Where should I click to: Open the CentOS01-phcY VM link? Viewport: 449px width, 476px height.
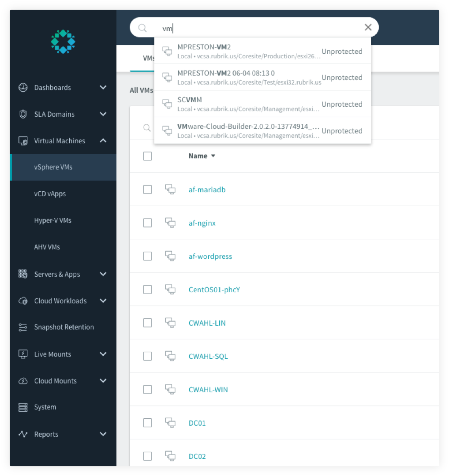coord(214,290)
